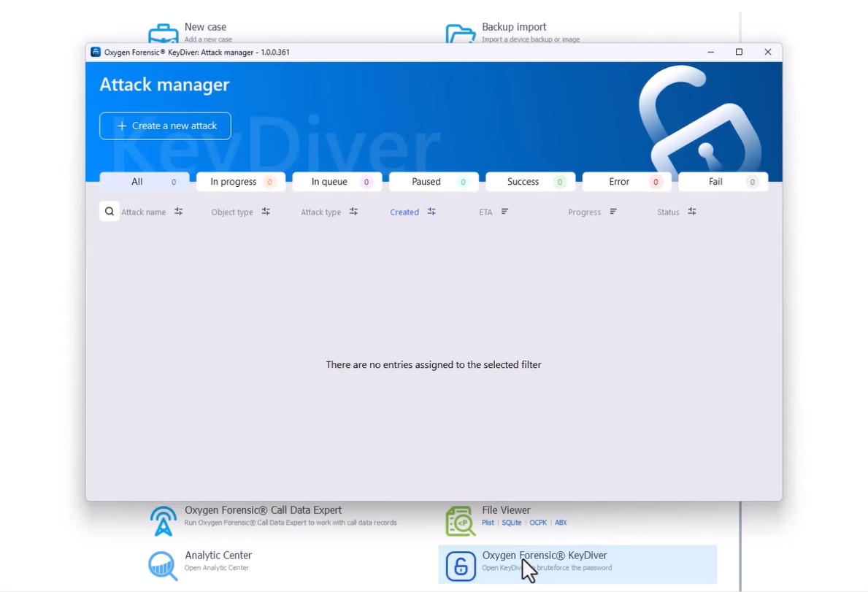Click the New case briefcase icon
This screenshot has width=868, height=592.
[x=164, y=33]
